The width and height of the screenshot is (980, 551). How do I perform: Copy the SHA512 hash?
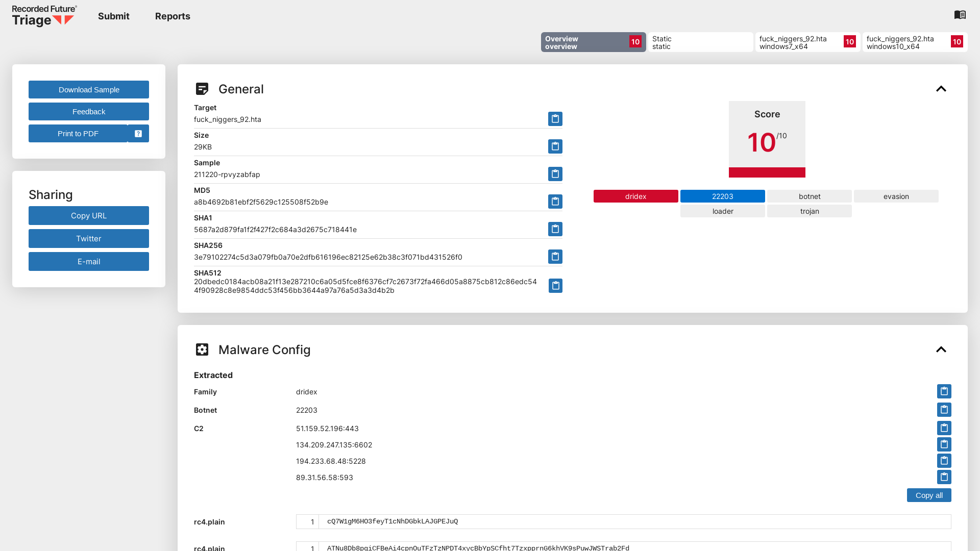556,286
